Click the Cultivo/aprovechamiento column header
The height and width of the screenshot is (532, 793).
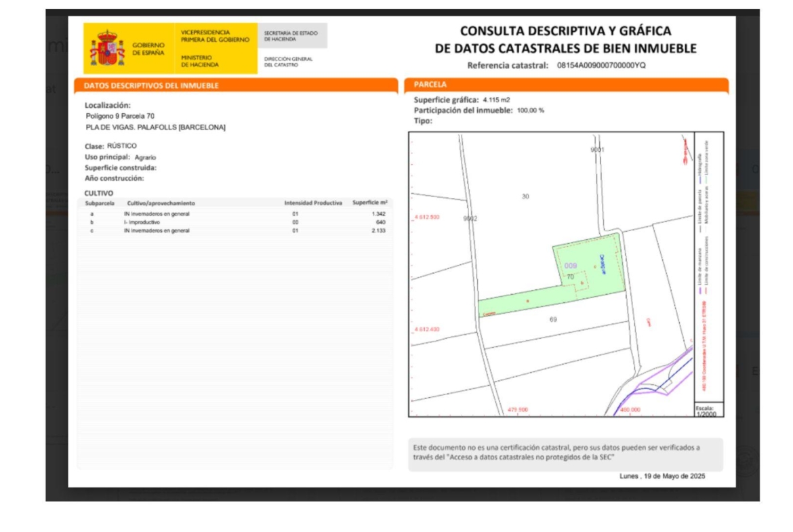[161, 203]
